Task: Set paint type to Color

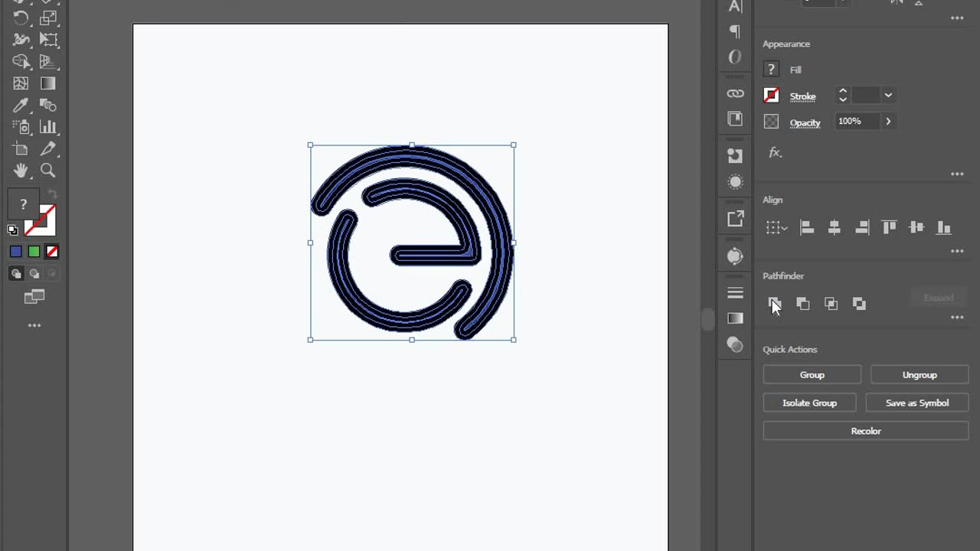Action: (16, 251)
